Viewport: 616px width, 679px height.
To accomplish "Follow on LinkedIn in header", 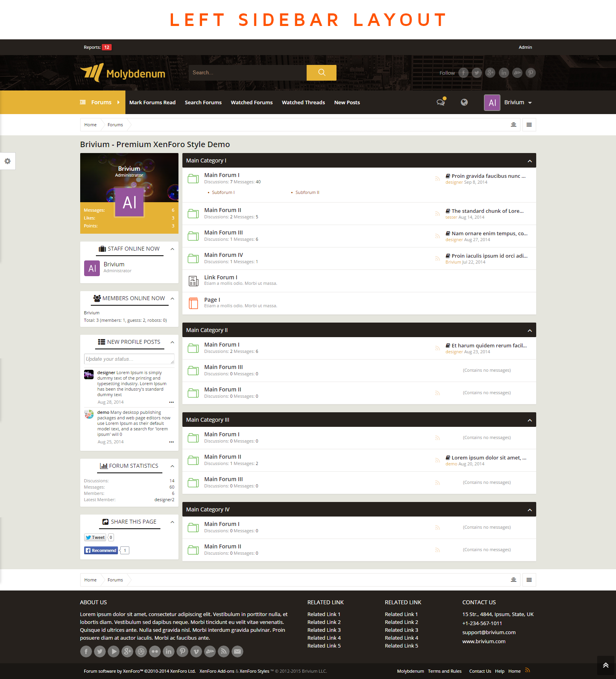I will pos(504,73).
